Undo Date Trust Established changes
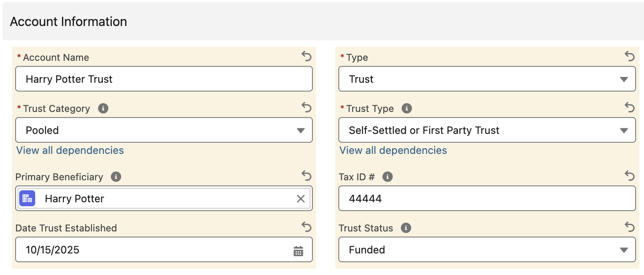The width and height of the screenshot is (644, 275). point(306,227)
